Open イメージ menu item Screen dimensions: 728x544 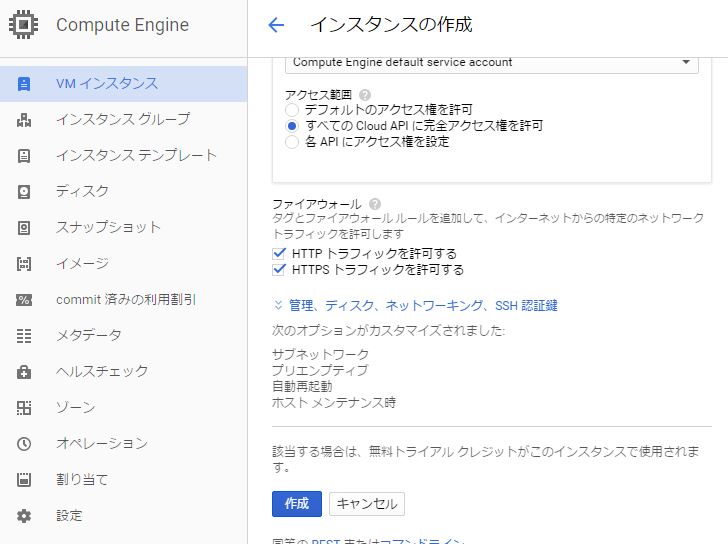pyautogui.click(x=124, y=264)
